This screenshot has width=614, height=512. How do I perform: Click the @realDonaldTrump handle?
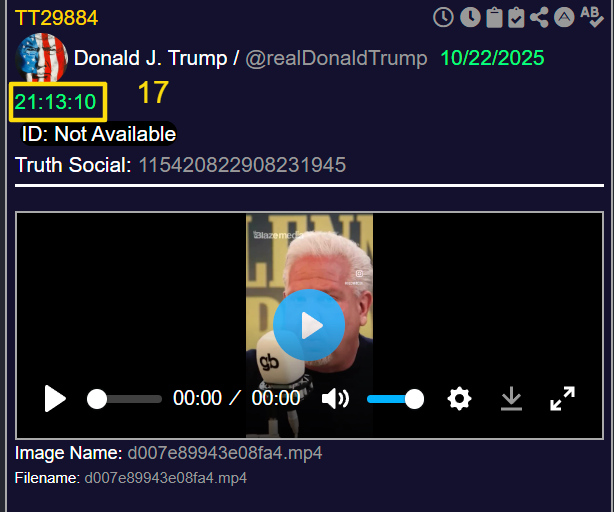[x=336, y=58]
